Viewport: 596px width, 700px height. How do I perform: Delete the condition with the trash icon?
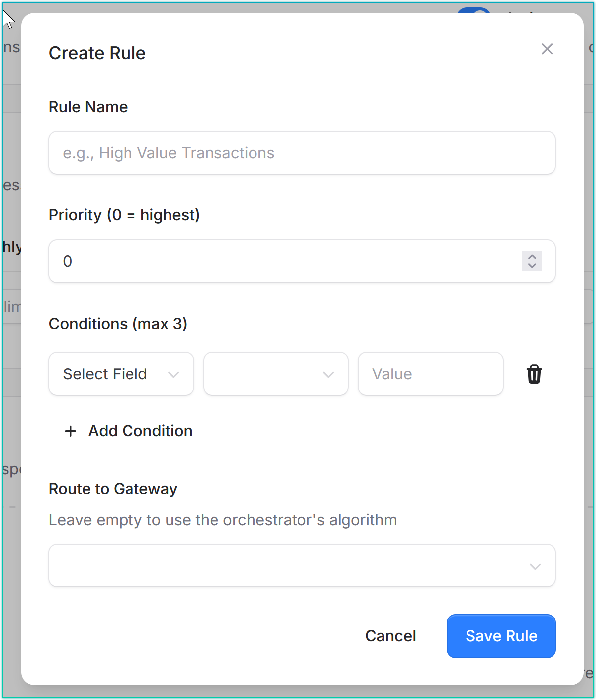(534, 374)
